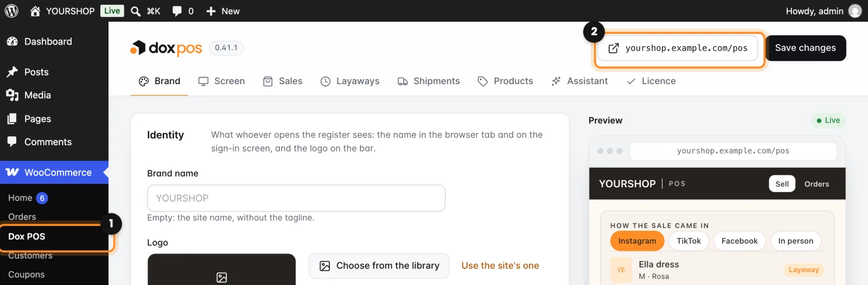
Task: Select Sell in the preview
Action: (x=782, y=183)
